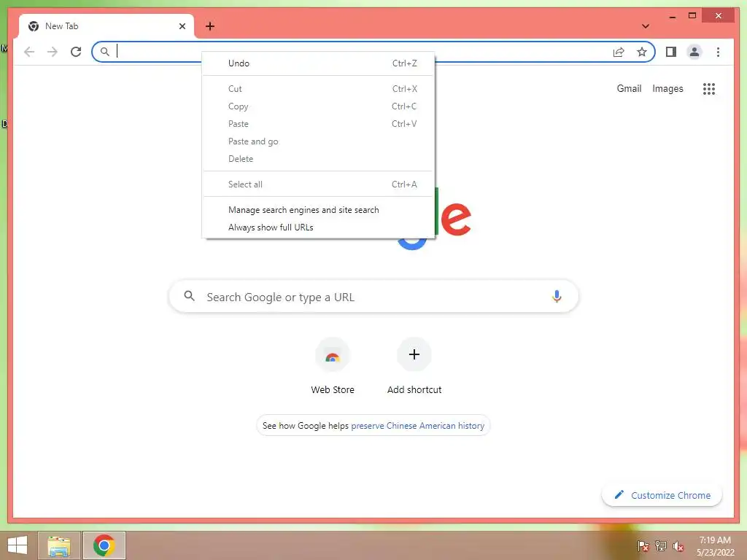
Task: Click the forward navigation arrow
Action: [x=53, y=52]
